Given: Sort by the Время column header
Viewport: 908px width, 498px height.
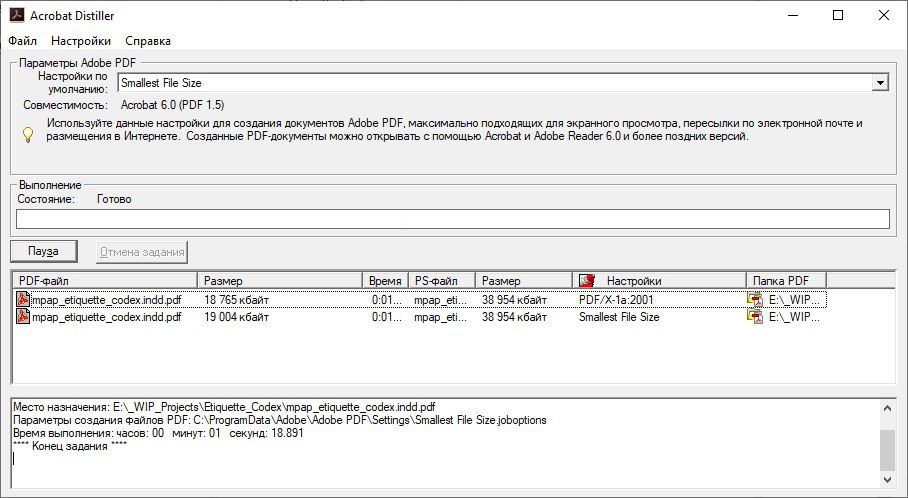Looking at the screenshot, I should point(386,280).
